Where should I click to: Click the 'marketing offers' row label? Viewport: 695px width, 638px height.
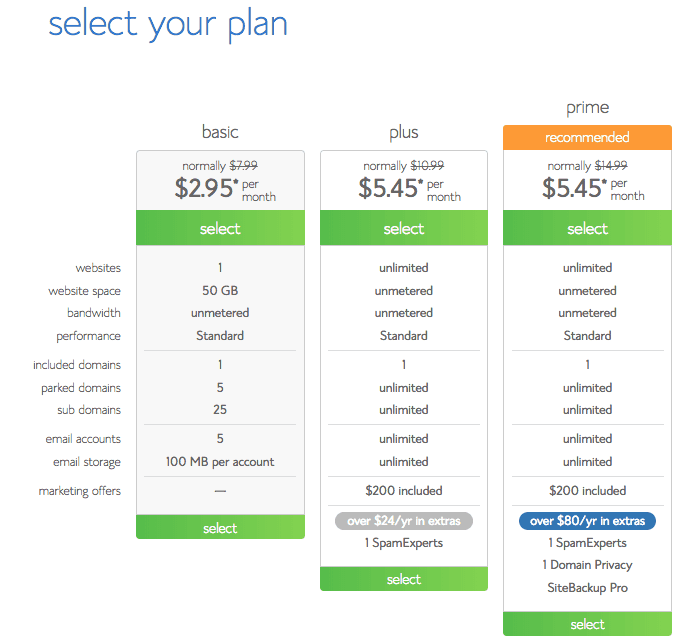(80, 491)
